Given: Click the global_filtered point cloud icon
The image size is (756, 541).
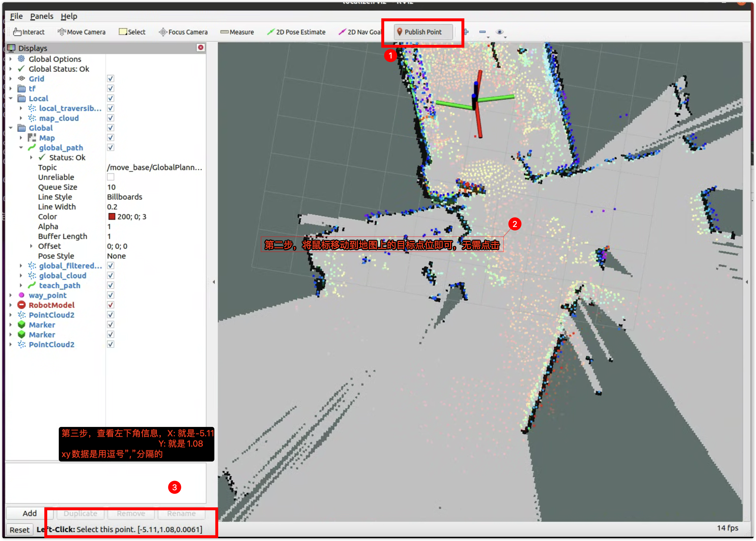Looking at the screenshot, I should point(32,266).
